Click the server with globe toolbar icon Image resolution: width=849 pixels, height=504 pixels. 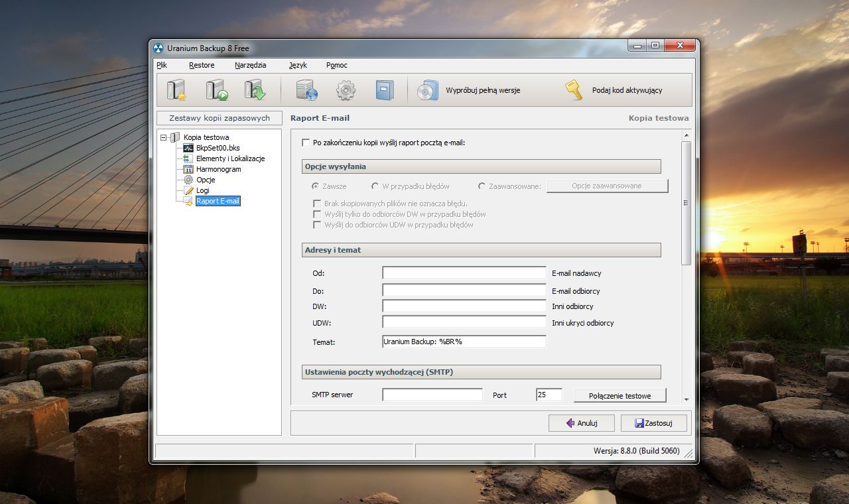click(x=307, y=90)
